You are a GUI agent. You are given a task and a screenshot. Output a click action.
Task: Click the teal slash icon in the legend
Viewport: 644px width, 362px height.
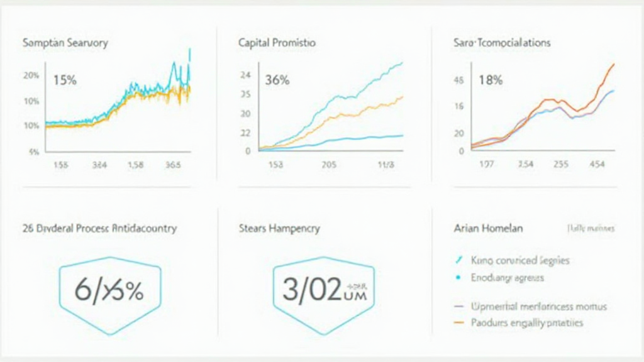pyautogui.click(x=457, y=260)
